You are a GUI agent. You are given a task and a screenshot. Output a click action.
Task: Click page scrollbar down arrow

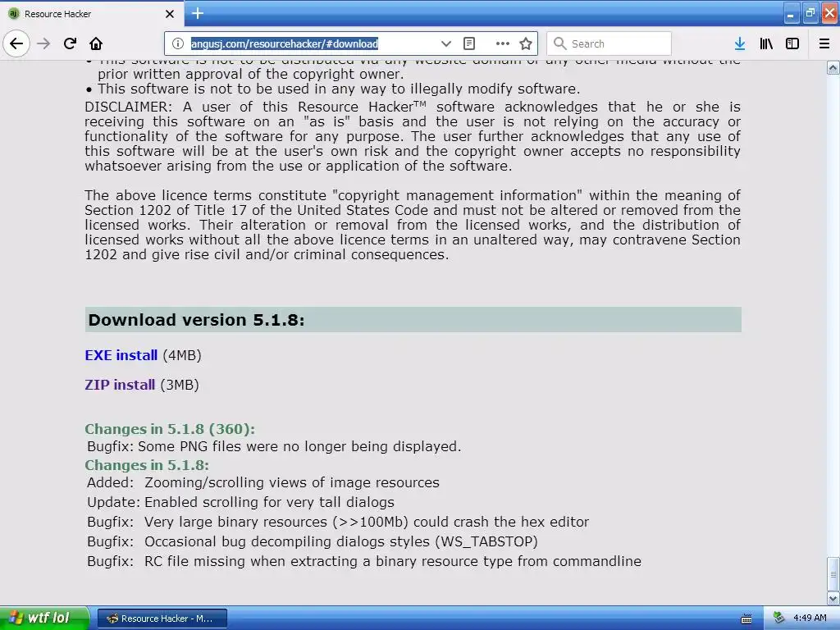833,598
